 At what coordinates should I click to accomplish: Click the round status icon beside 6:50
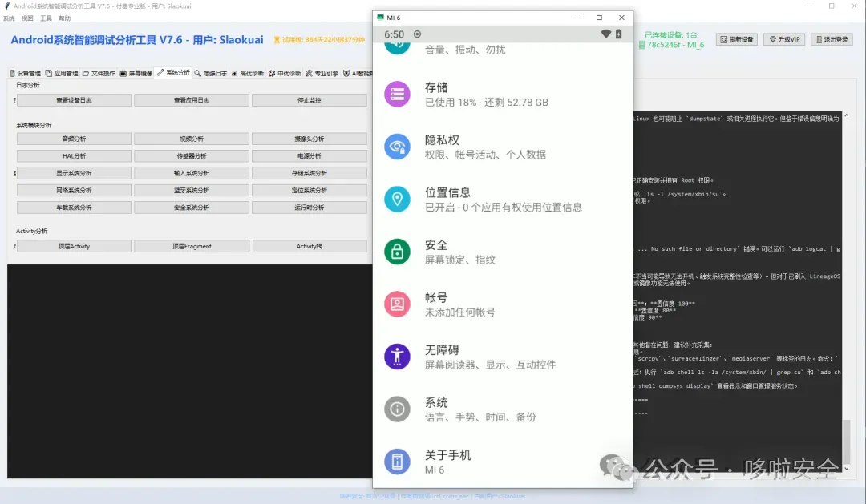click(418, 34)
